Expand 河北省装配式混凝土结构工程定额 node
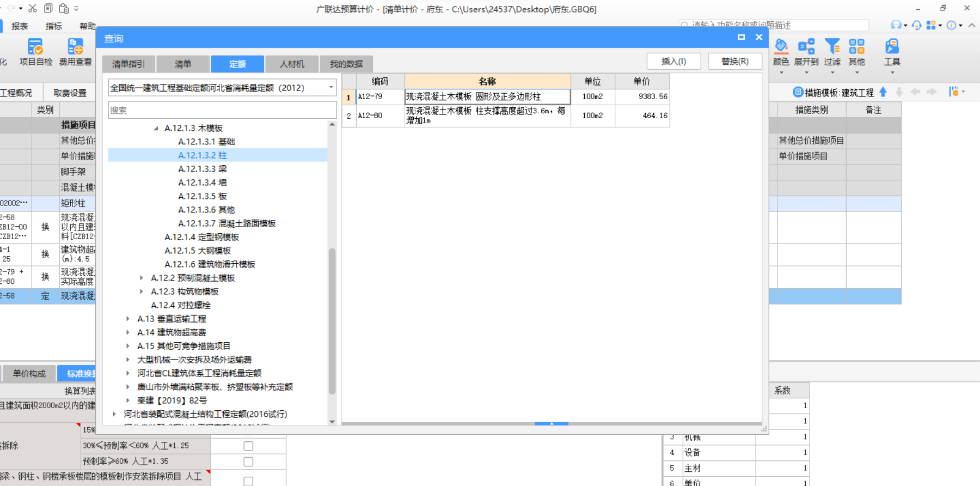This screenshot has height=486, width=980. point(114,414)
